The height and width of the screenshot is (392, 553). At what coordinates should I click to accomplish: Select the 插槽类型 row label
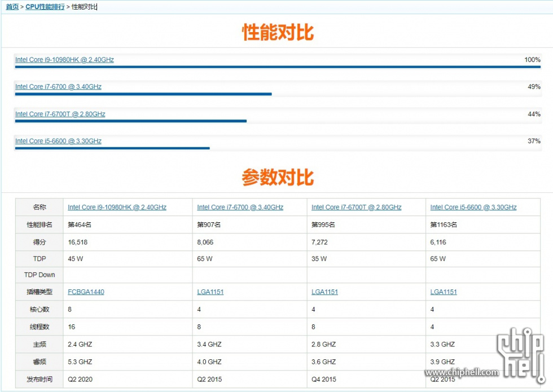click(x=39, y=292)
